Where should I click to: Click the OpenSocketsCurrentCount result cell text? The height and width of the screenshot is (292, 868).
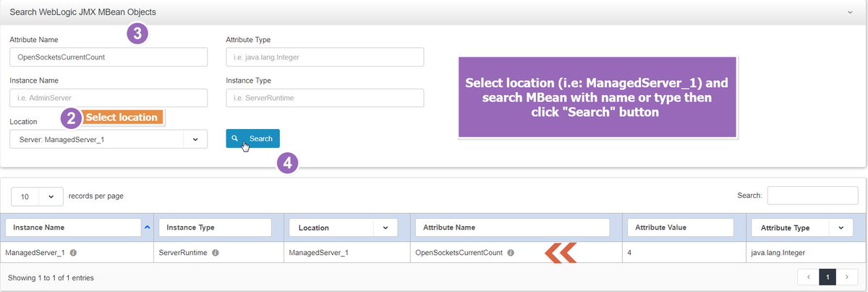tap(459, 253)
